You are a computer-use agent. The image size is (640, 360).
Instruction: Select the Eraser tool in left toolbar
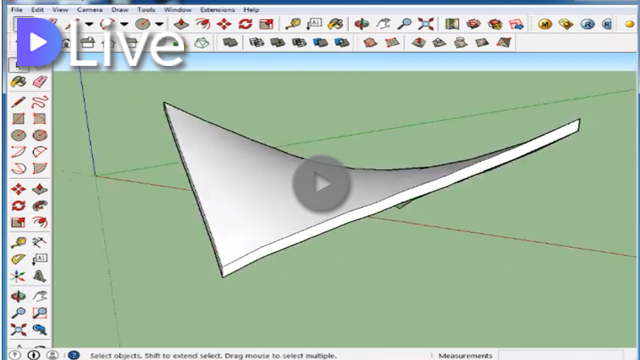coord(40,82)
